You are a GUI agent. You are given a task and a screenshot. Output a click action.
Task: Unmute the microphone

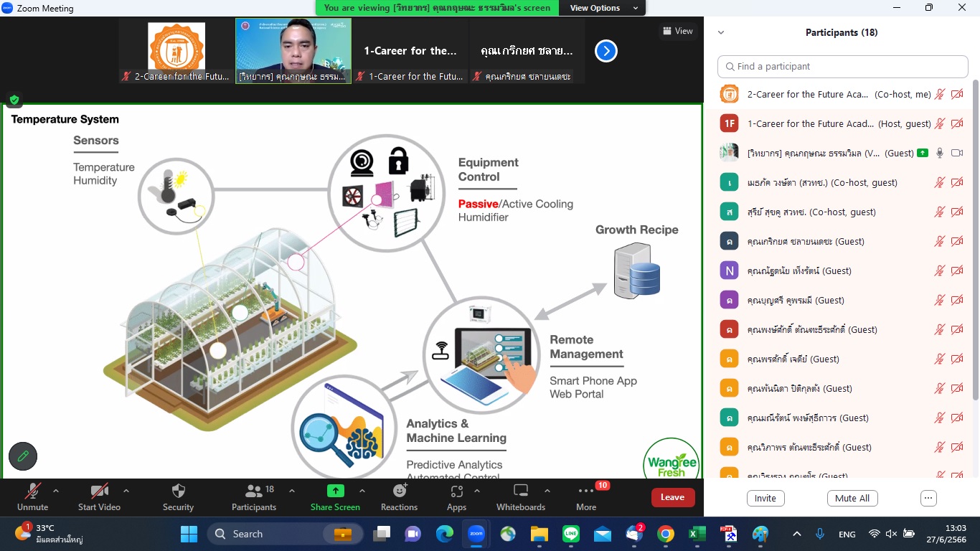[32, 491]
